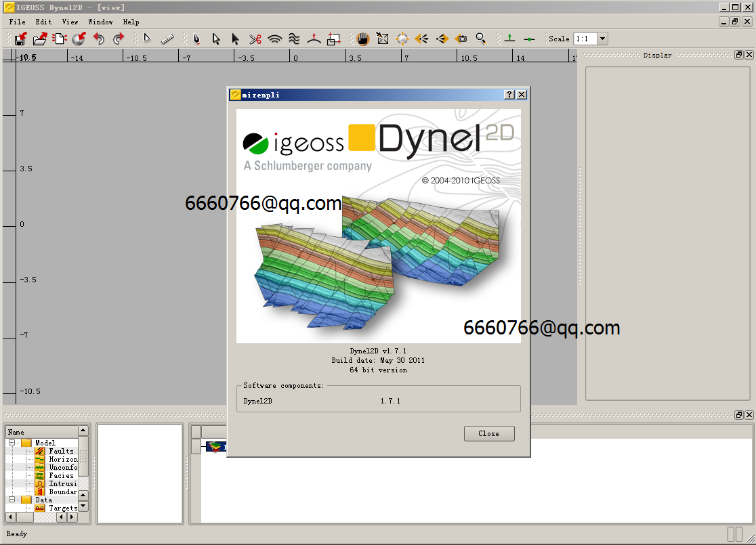Click the layered stack item in bottom panel
The image size is (756, 545).
point(215,448)
